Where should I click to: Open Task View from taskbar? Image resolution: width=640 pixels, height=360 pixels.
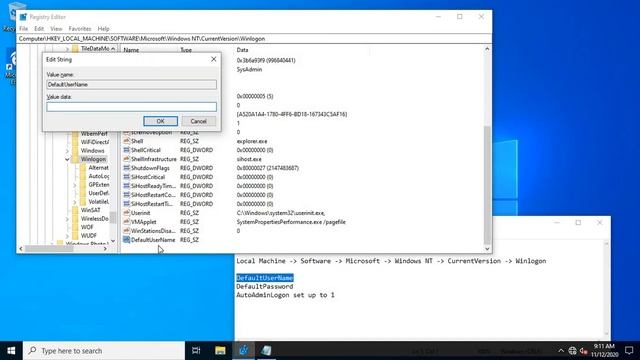click(196, 351)
